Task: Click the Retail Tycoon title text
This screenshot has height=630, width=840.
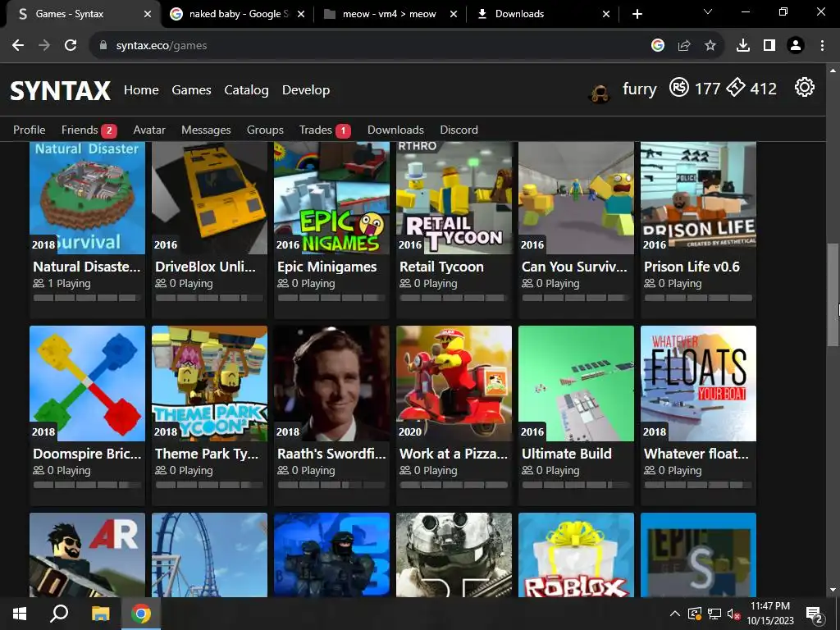Action: [441, 267]
